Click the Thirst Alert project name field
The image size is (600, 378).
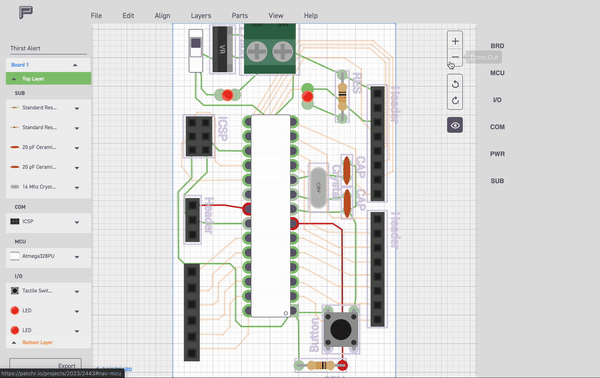48,48
